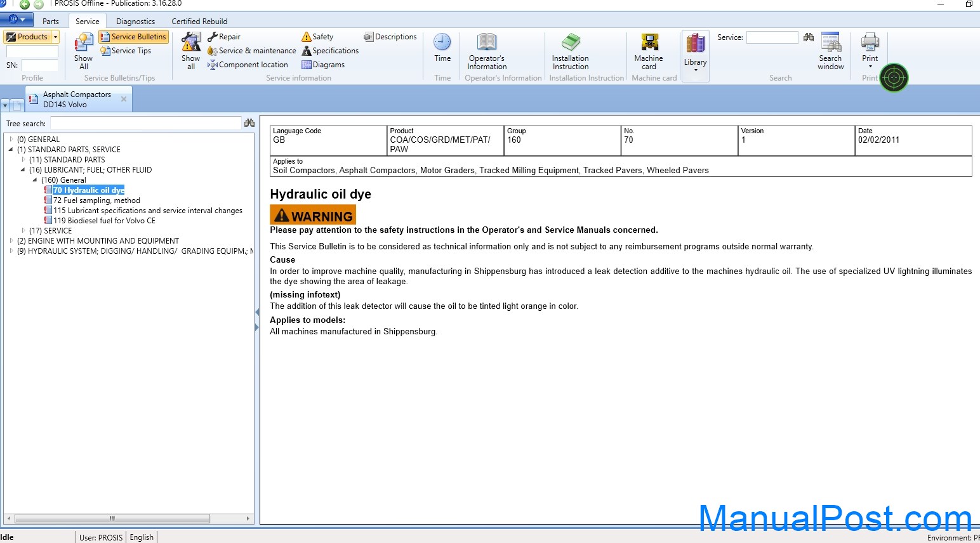Image resolution: width=980 pixels, height=543 pixels.
Task: Open Diagrams section
Action: pos(323,65)
